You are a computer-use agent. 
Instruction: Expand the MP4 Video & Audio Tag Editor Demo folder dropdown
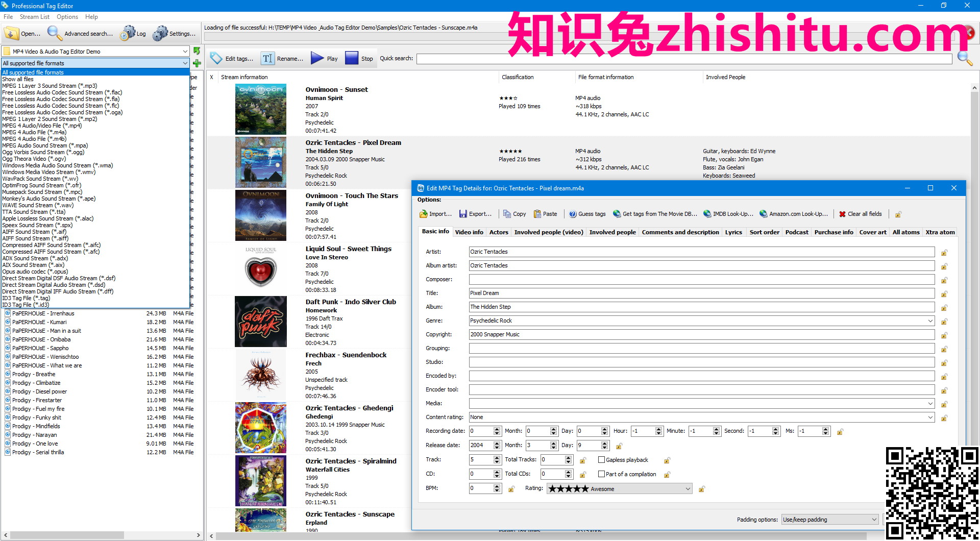pyautogui.click(x=185, y=51)
